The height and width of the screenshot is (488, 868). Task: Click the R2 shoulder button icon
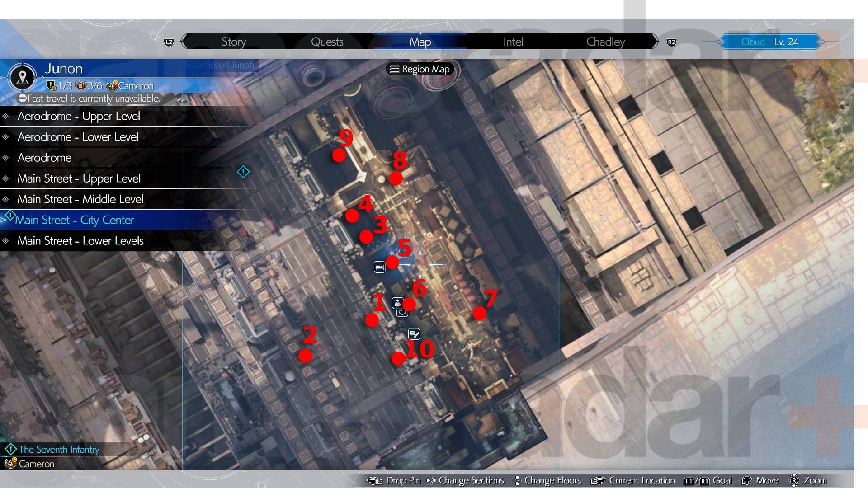click(671, 42)
